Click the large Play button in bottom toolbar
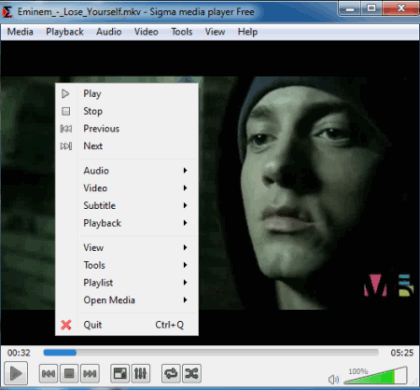Viewport: 420px width, 390px height. click(x=16, y=373)
